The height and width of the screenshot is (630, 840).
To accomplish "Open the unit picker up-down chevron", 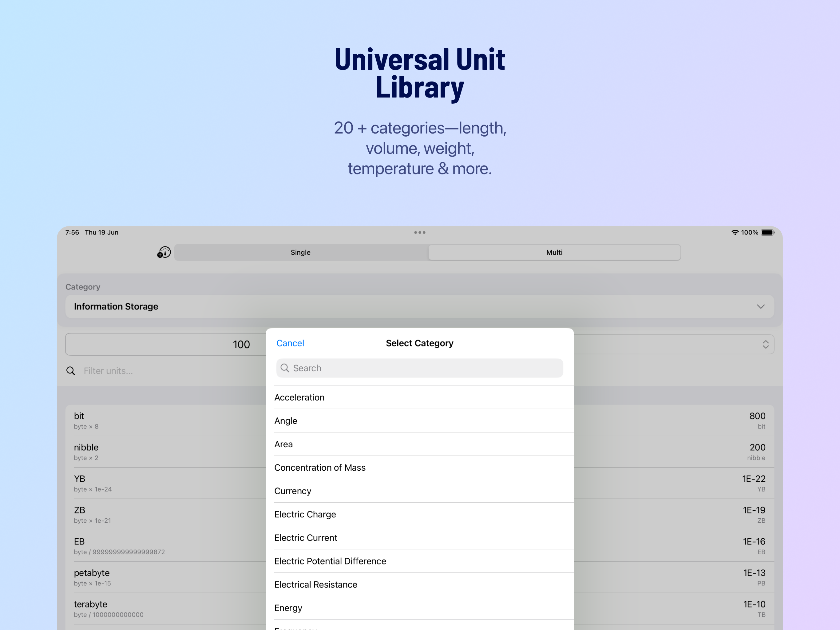I will [766, 344].
